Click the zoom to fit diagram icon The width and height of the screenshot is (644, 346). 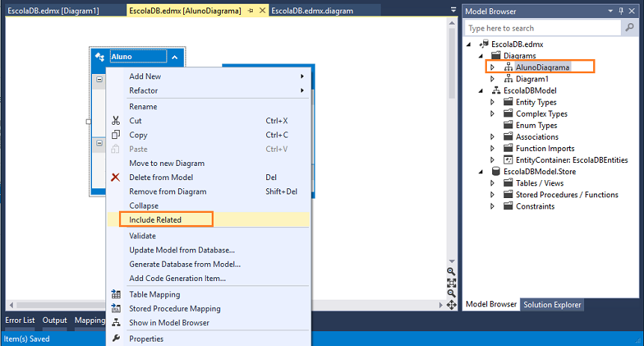[x=451, y=282]
